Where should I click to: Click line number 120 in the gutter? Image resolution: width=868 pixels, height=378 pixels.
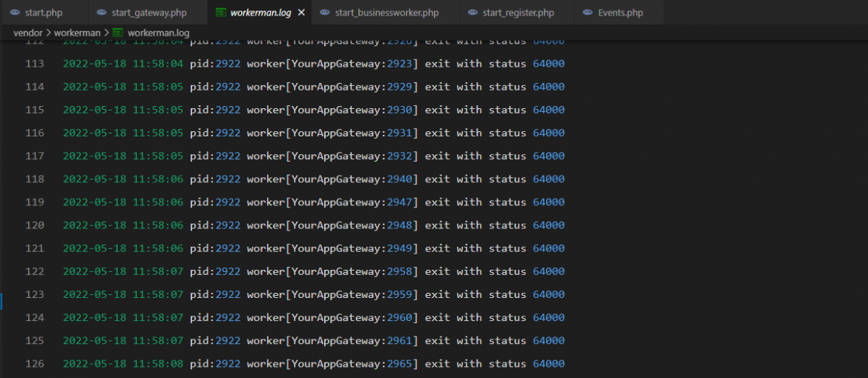[35, 225]
